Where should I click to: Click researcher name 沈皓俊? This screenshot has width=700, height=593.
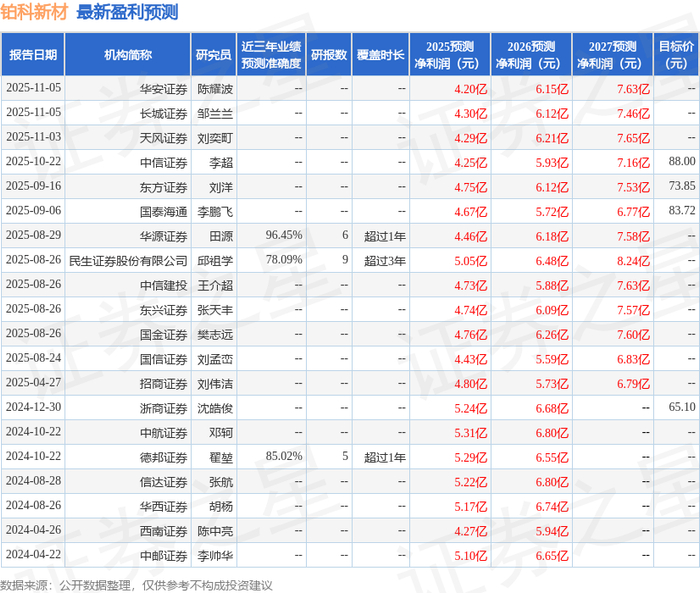pos(215,409)
